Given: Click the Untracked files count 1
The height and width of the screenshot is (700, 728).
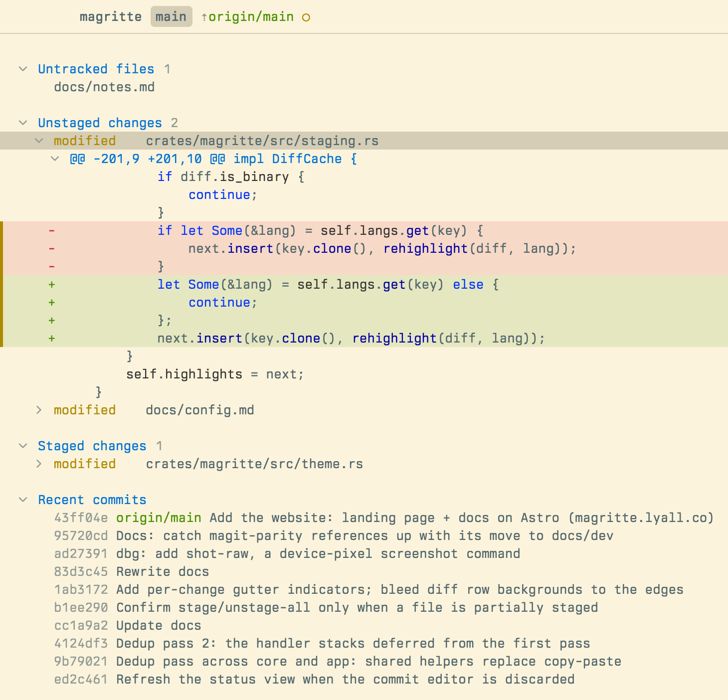Looking at the screenshot, I should [167, 69].
